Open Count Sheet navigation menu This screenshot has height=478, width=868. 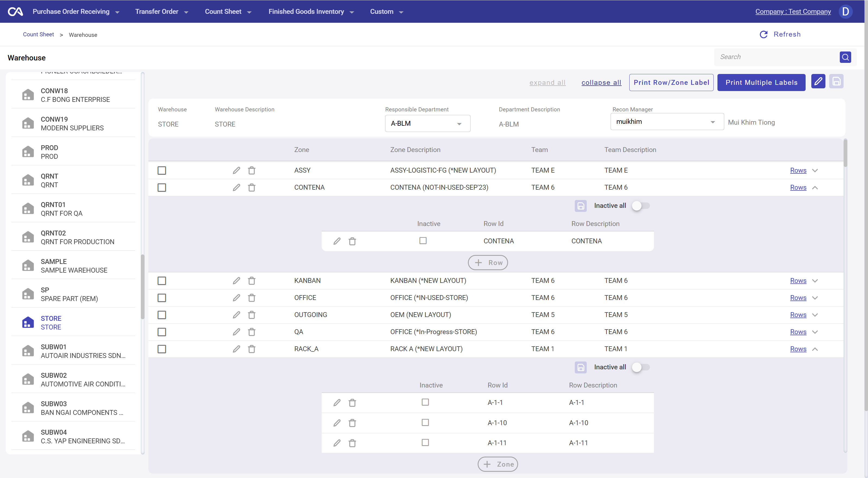[228, 11]
